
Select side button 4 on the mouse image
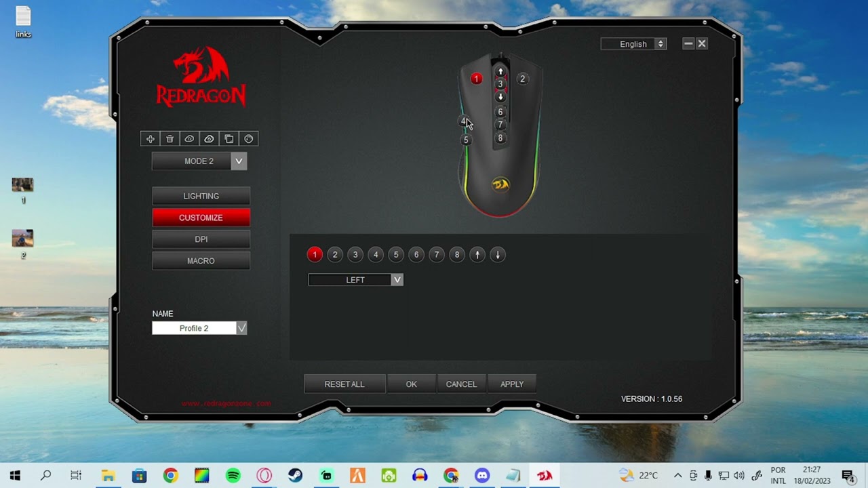pos(464,122)
